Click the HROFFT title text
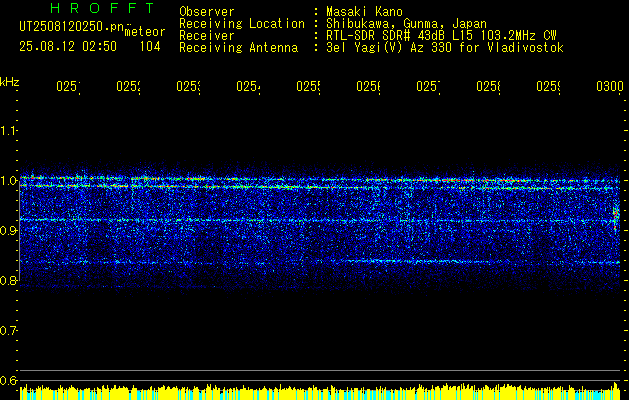Viewport: 629px width, 400px height. point(102,8)
